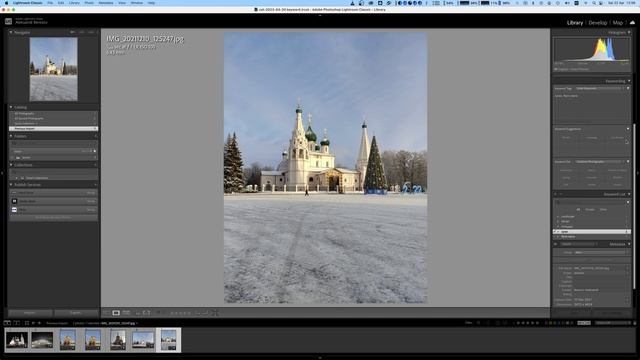Switch to Grid view in toolbar
Image resolution: width=640 pixels, height=360 pixels.
(x=106, y=313)
